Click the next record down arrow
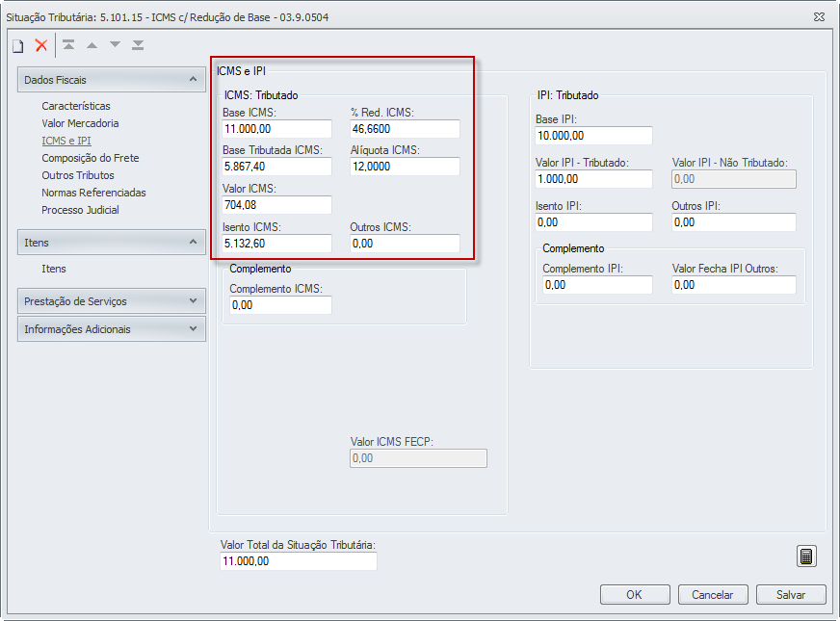The image size is (840, 621). click(115, 45)
